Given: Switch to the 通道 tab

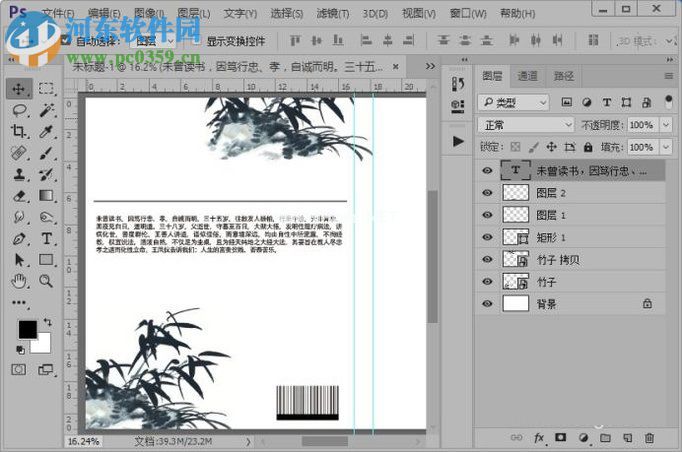Looking at the screenshot, I should coord(528,77).
